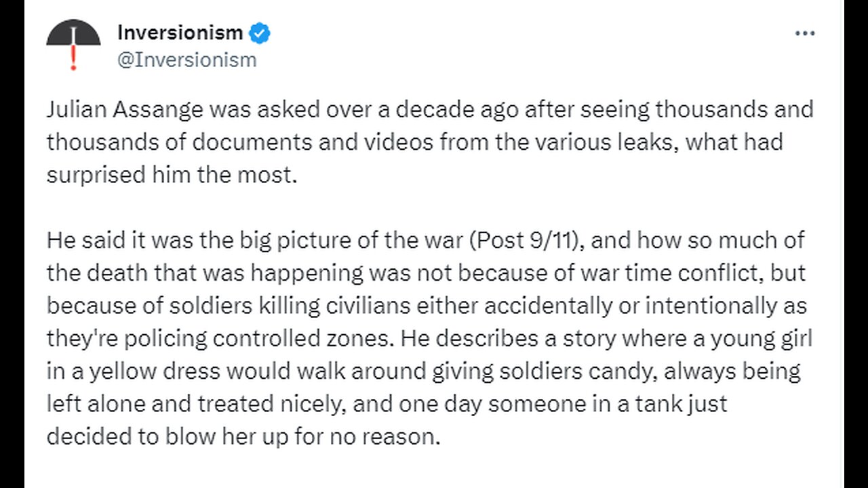Click the blue verified checkmark badge
The width and height of the screenshot is (868, 488).
[x=260, y=32]
